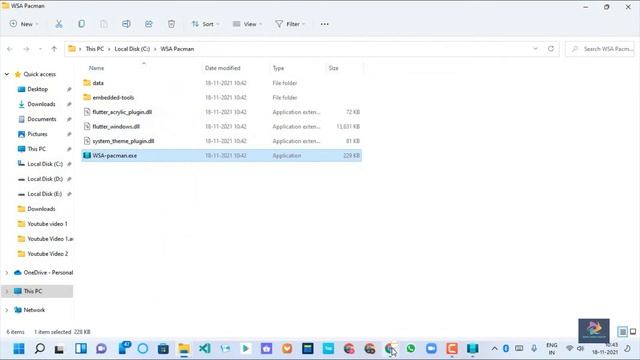
Task: Open taskbar Search magnifier
Action: pyautogui.click(x=40, y=349)
